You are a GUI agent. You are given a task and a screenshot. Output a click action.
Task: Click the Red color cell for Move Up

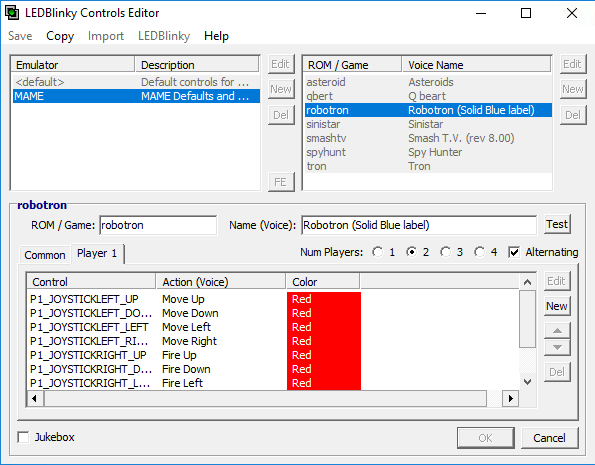(324, 299)
